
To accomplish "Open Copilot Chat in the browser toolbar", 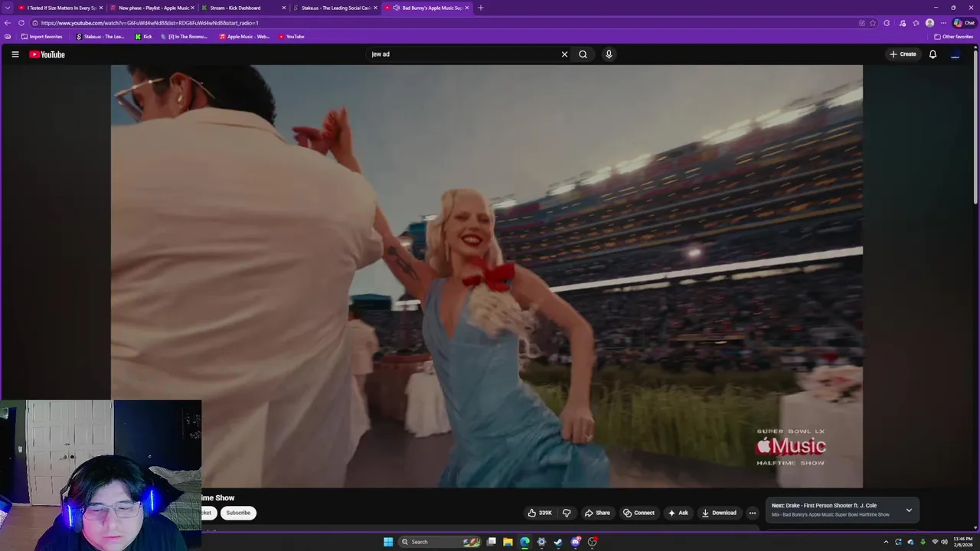I will tap(964, 23).
